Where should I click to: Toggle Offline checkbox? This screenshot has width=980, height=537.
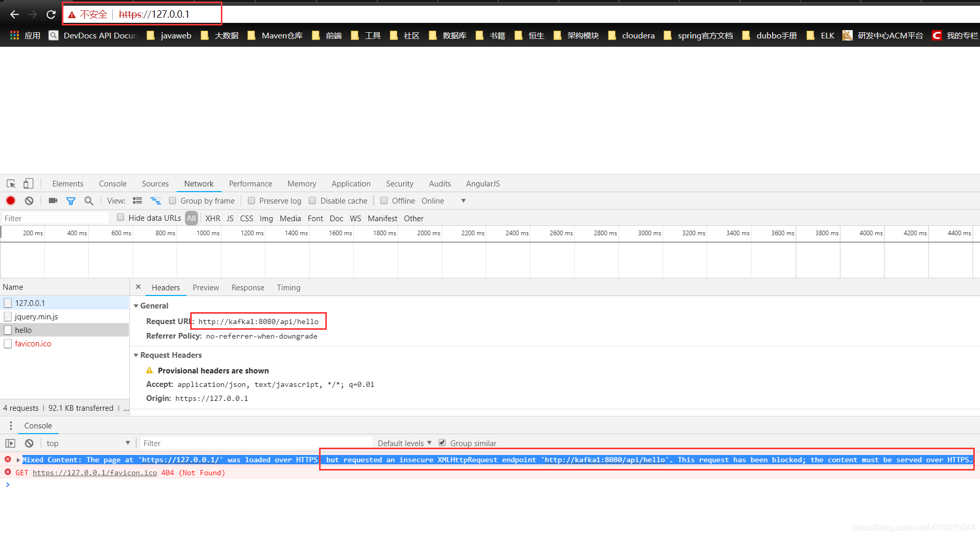(x=384, y=200)
